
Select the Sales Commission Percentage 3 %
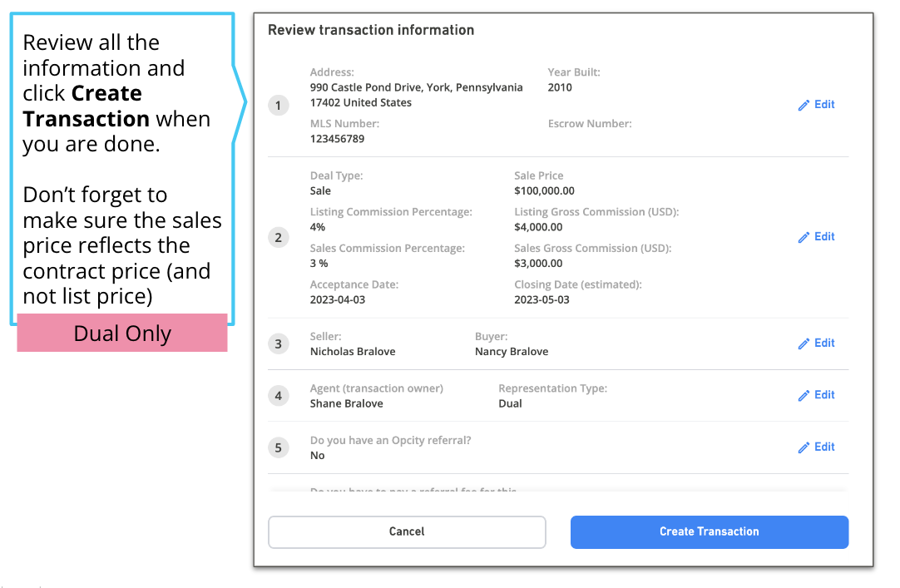click(x=319, y=264)
